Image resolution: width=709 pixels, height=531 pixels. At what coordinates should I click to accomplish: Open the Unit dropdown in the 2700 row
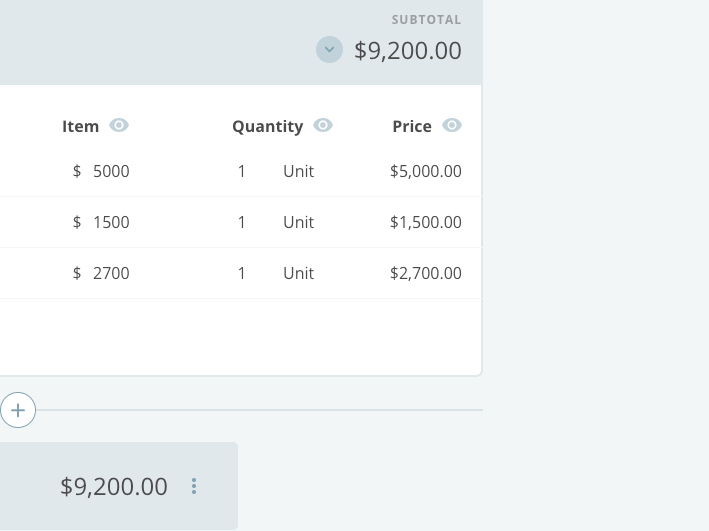298,273
